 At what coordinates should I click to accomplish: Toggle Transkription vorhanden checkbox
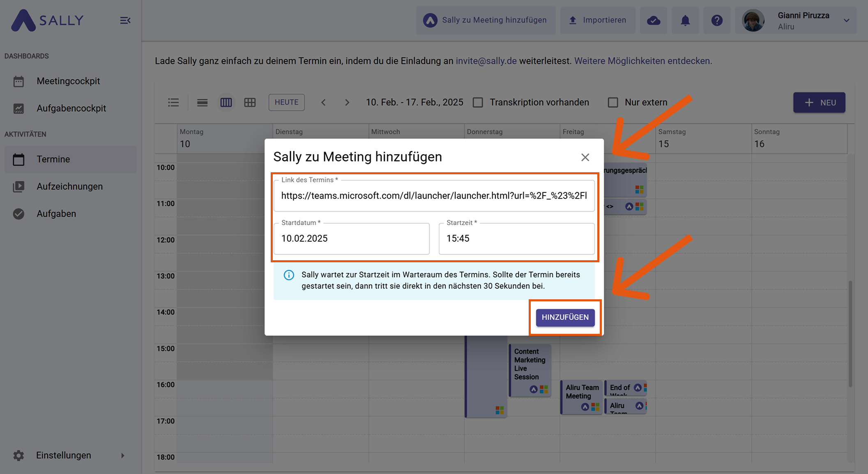tap(478, 102)
